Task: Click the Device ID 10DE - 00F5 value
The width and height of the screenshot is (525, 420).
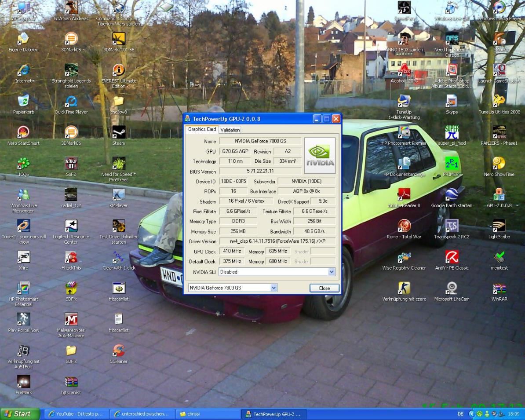Action: tap(233, 181)
